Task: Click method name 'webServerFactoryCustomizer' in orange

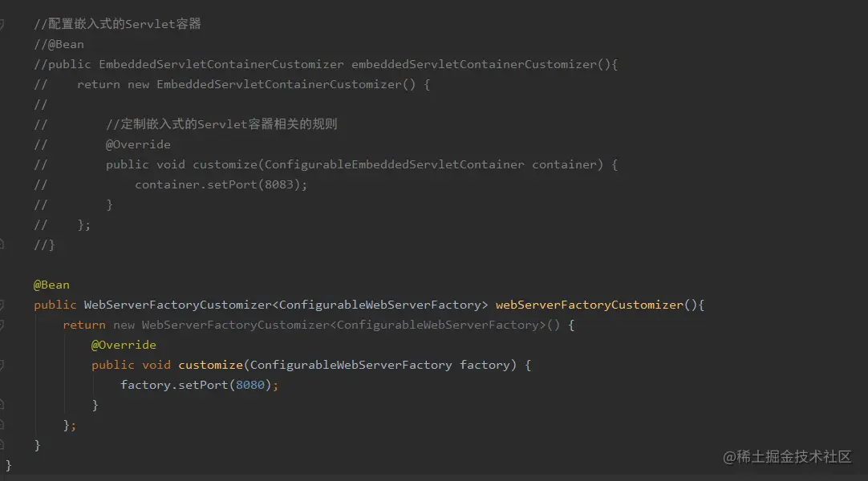Action: [590, 305]
